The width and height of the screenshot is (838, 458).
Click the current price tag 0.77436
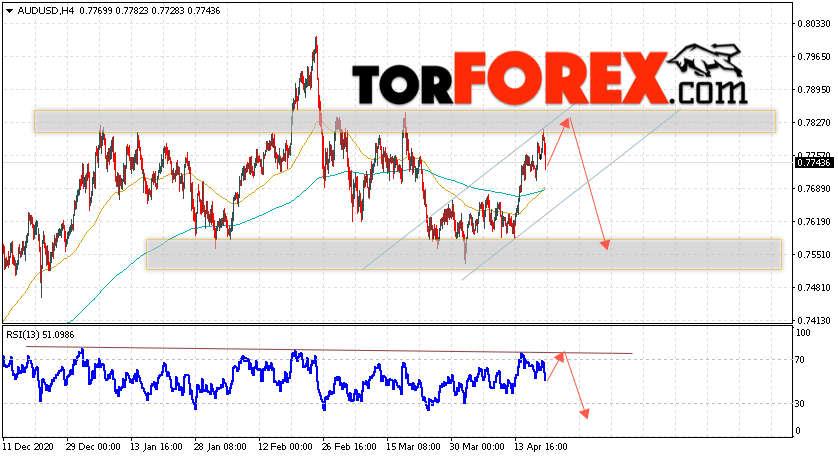(x=813, y=162)
